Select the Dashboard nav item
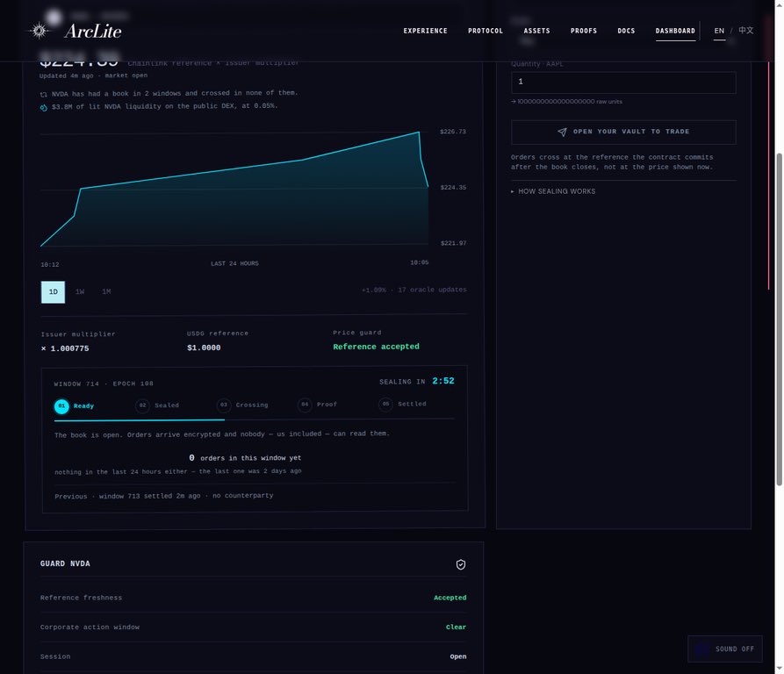The width and height of the screenshot is (784, 674). (675, 31)
